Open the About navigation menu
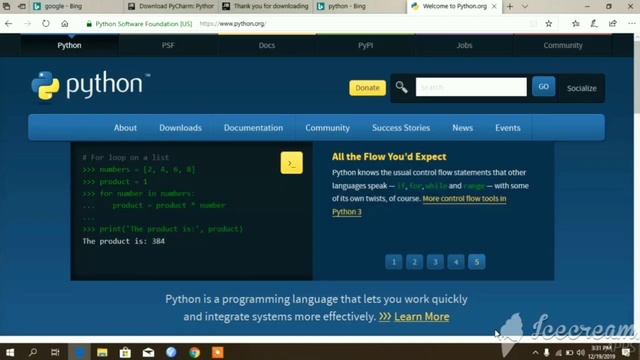 click(x=125, y=128)
